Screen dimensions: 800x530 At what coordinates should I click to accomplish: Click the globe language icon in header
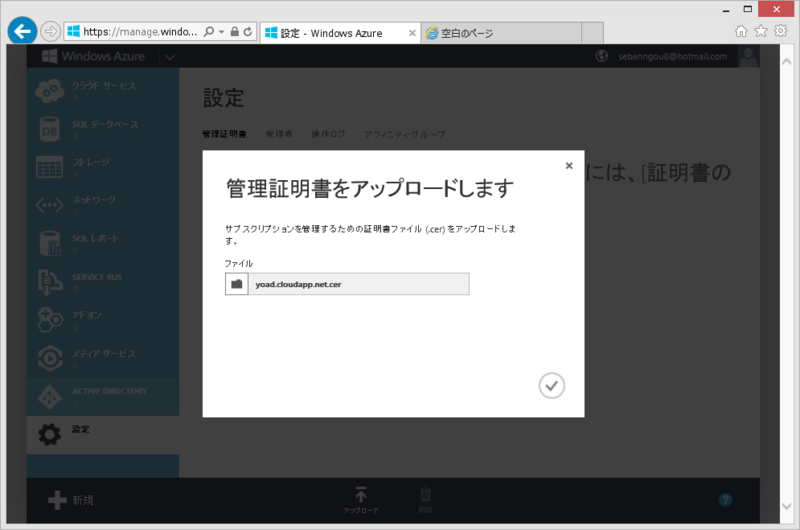(602, 56)
